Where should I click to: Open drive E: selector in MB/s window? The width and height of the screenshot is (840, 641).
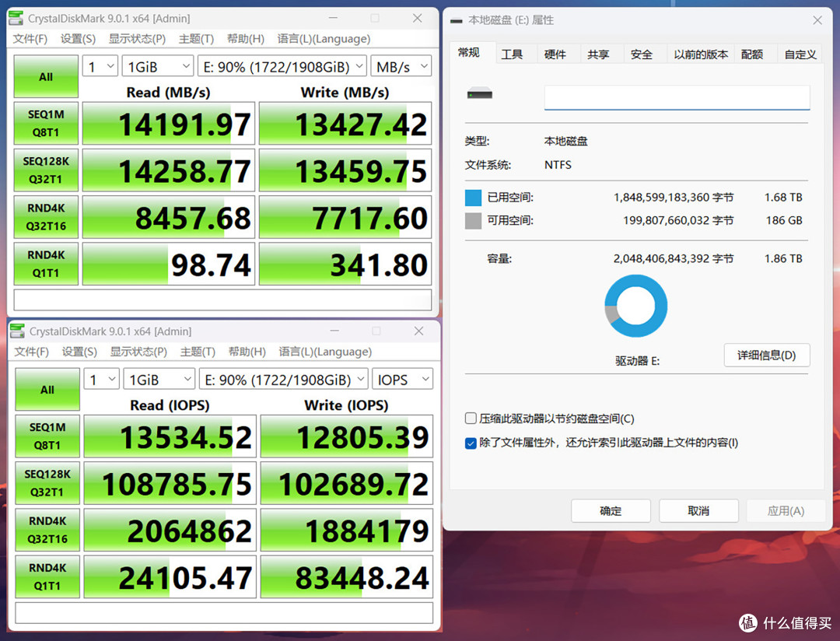pyautogui.click(x=282, y=66)
